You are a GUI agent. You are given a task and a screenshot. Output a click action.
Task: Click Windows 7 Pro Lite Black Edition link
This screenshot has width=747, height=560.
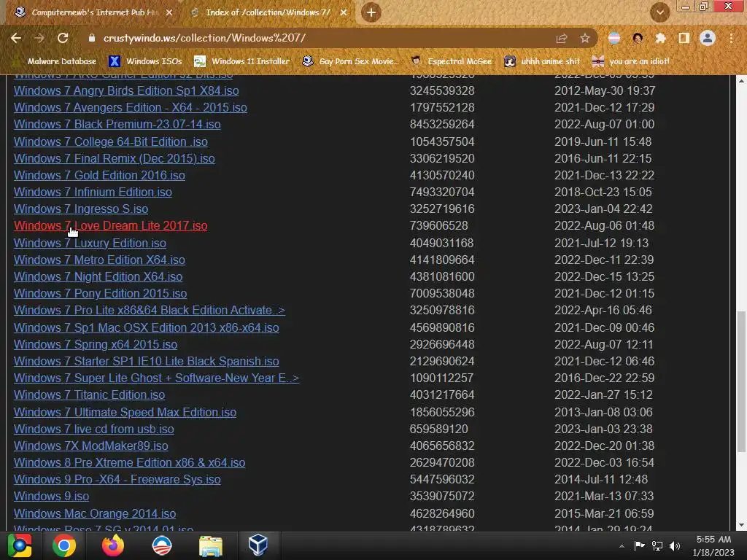(x=149, y=310)
